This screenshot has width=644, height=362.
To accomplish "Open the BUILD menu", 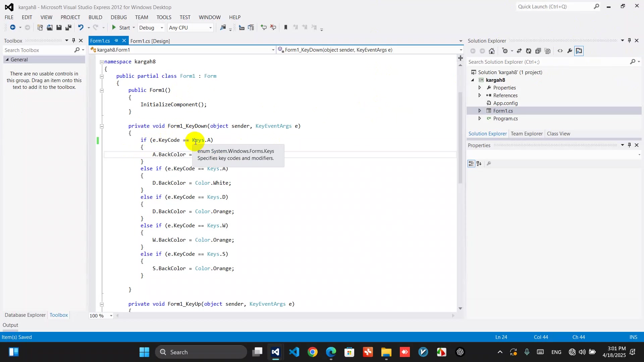I will point(95,17).
